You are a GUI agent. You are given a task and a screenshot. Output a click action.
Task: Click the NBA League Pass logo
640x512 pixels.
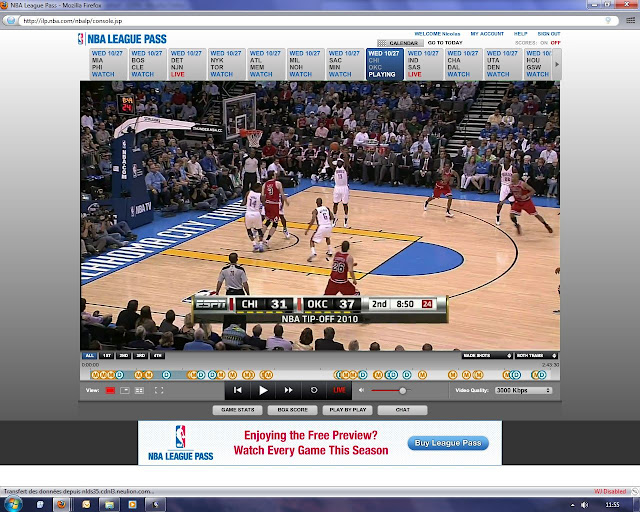[x=122, y=39]
